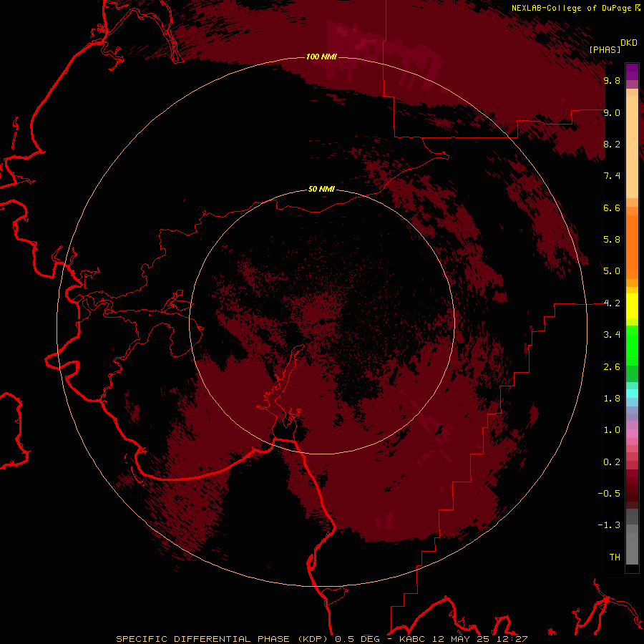The image size is (644, 644).
Task: Click the purple top band of color scale
Action: (x=632, y=72)
